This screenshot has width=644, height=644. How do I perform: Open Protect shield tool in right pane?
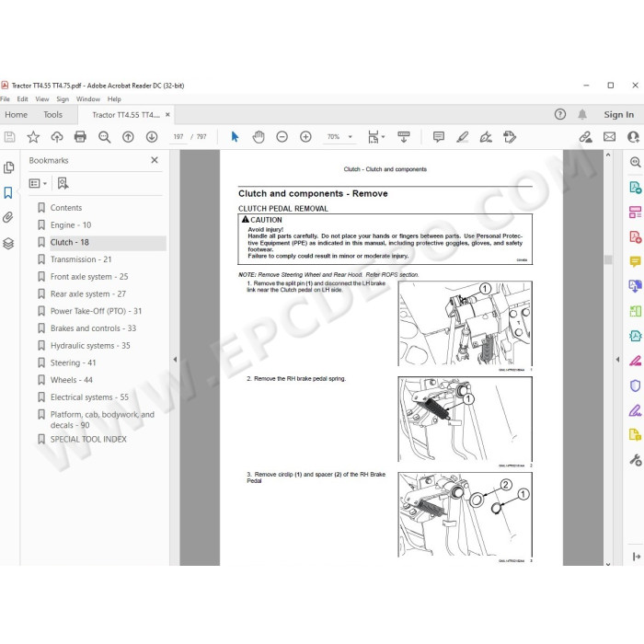(x=635, y=385)
